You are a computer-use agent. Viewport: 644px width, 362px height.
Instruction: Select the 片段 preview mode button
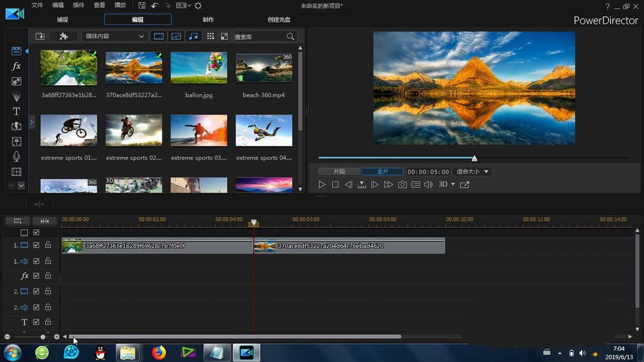pos(339,172)
